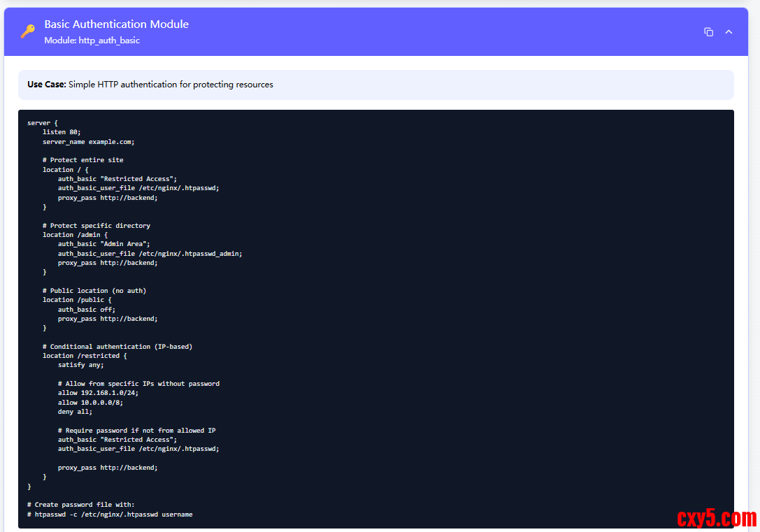Click the 'satisfy any;' line

[80, 365]
